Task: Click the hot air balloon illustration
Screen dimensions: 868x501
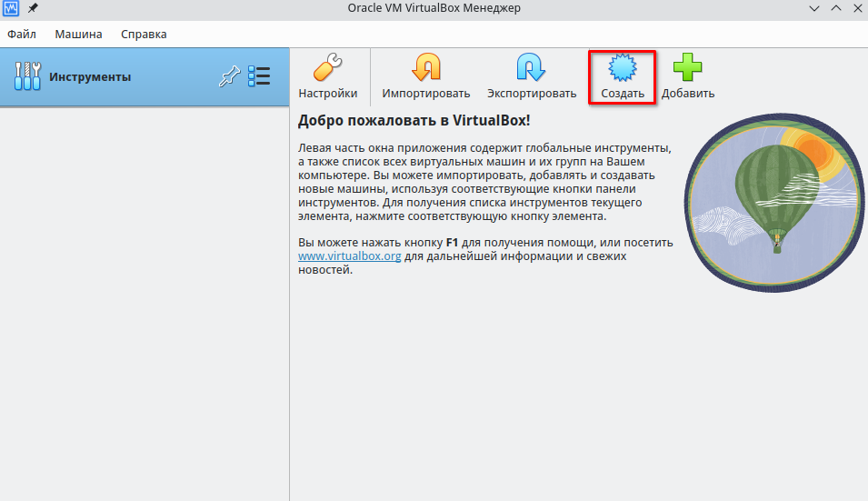Action: (773, 202)
